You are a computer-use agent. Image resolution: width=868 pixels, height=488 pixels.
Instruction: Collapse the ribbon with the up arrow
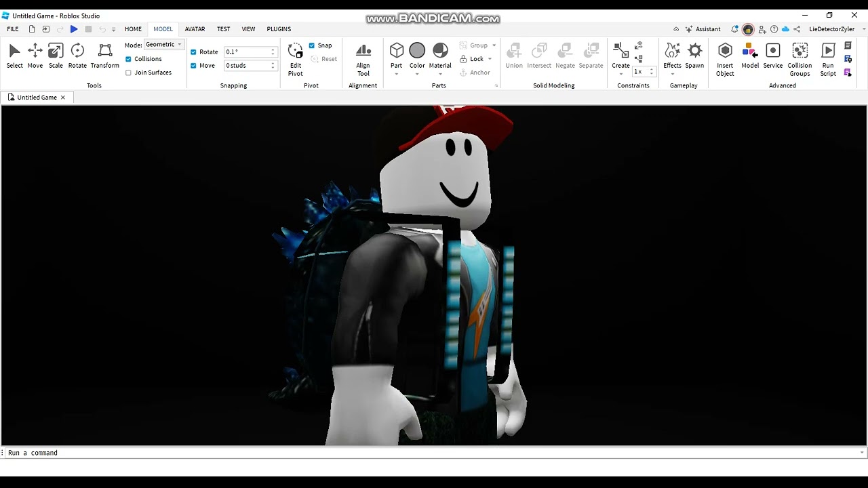point(676,29)
